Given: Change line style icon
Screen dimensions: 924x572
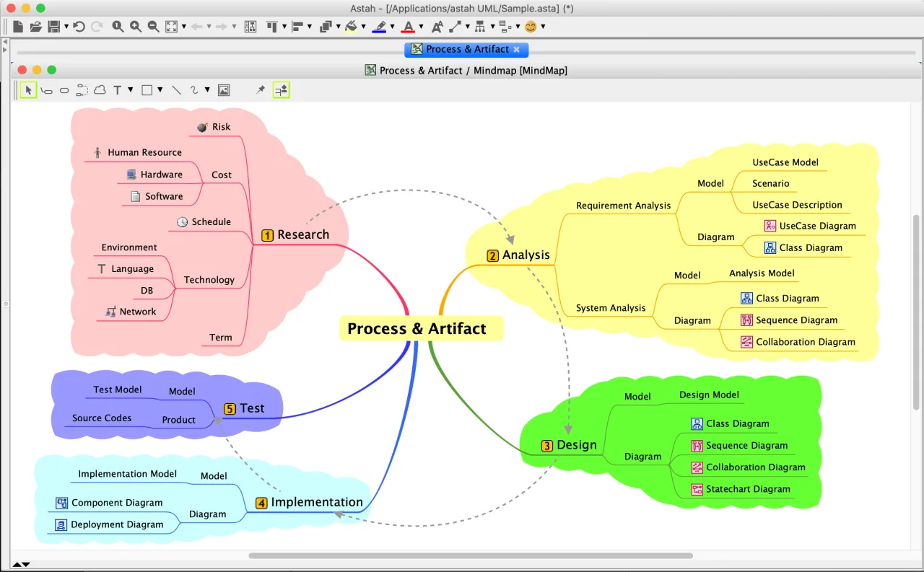Looking at the screenshot, I should coord(455,27).
